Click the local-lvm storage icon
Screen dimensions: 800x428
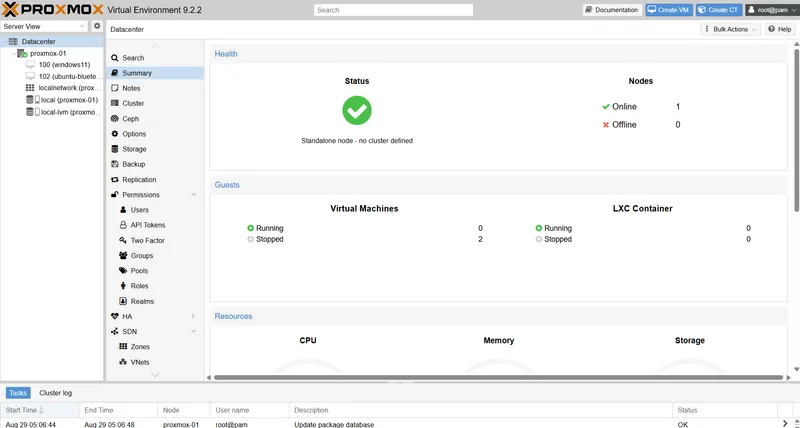click(30, 112)
